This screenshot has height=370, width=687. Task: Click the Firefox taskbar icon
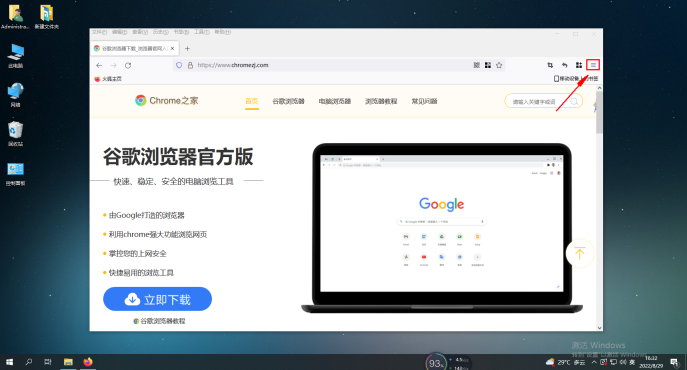coord(88,362)
